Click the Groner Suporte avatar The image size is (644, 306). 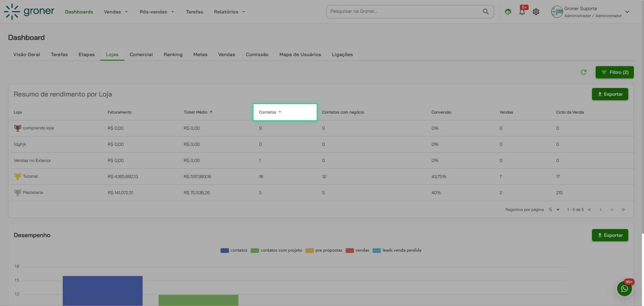coord(557,12)
